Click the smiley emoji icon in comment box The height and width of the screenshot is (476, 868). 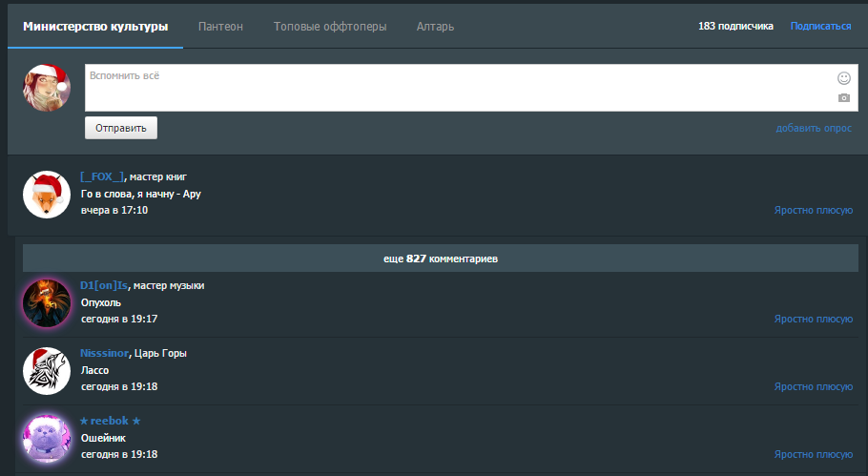pyautogui.click(x=843, y=78)
